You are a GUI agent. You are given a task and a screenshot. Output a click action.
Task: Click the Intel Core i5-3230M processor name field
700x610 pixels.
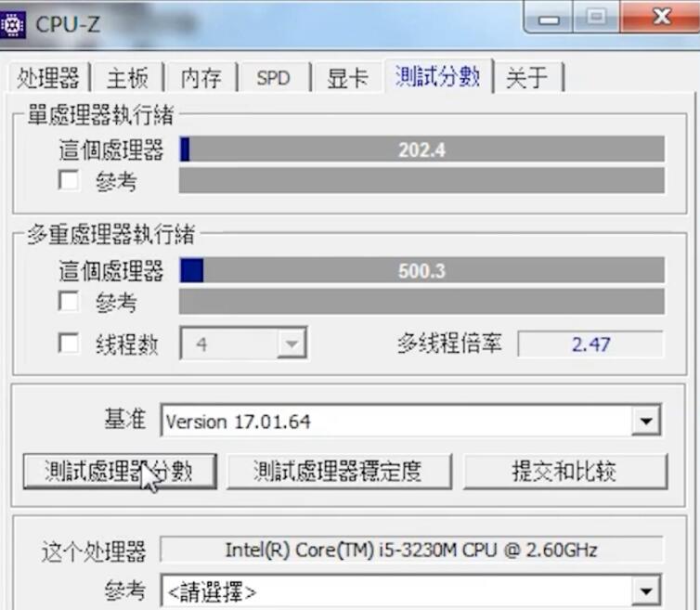(x=411, y=550)
